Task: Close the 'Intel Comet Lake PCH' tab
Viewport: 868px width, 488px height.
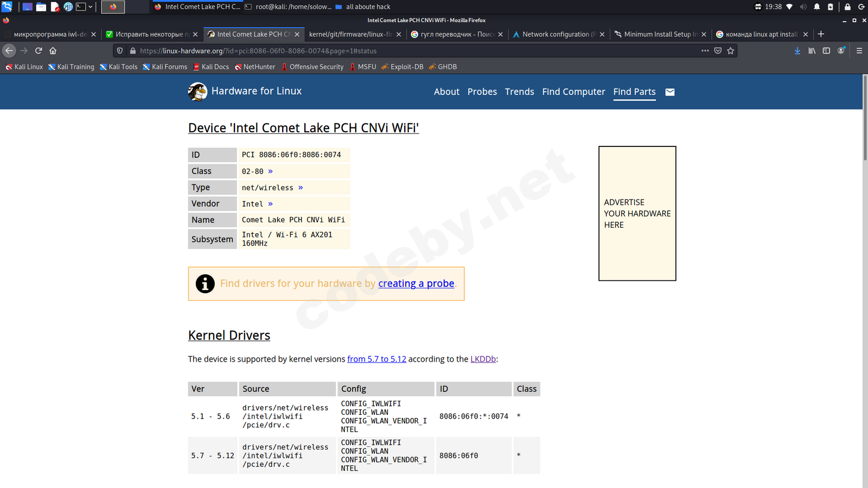Action: click(297, 34)
